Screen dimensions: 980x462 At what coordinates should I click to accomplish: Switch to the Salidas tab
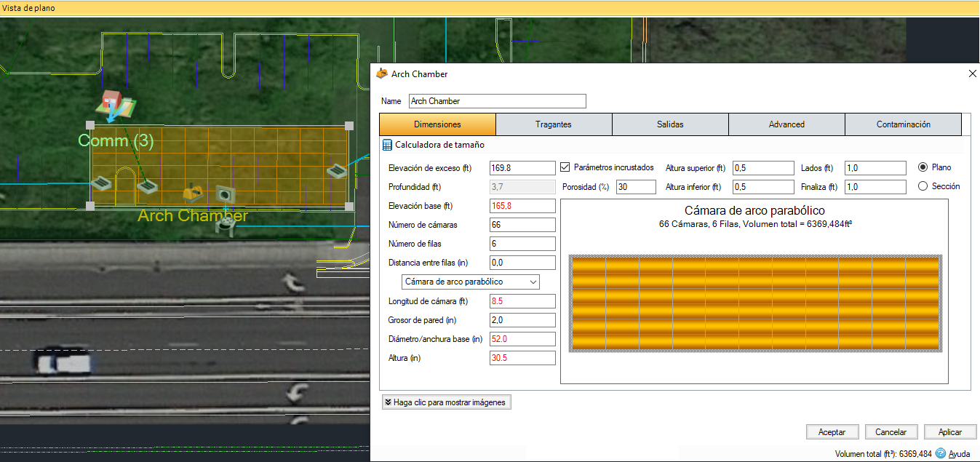[670, 124]
